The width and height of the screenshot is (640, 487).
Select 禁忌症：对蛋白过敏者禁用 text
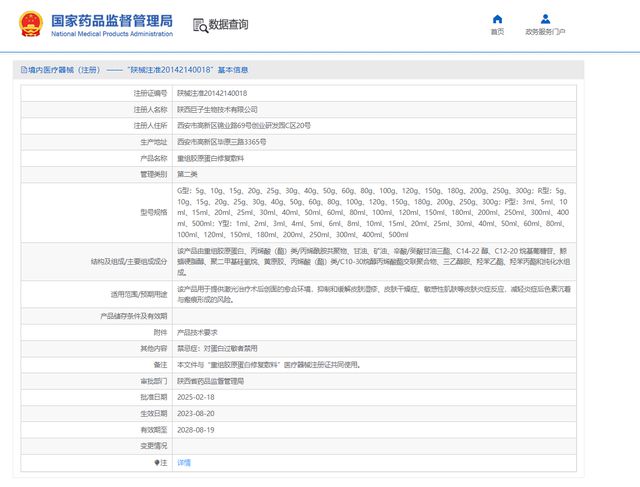tap(217, 349)
